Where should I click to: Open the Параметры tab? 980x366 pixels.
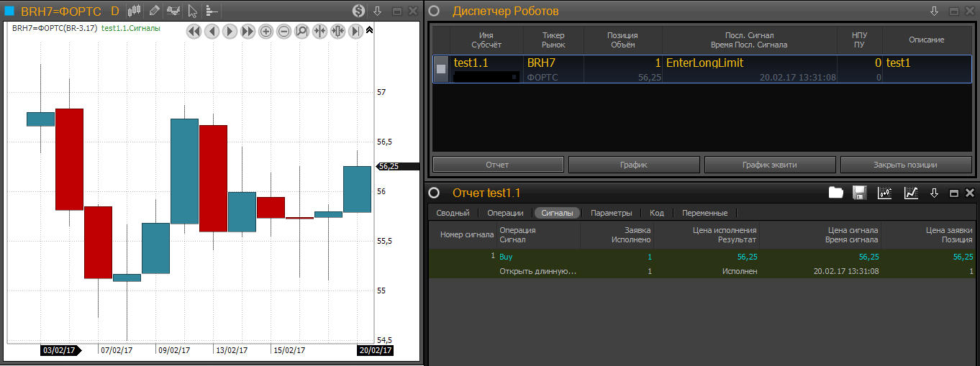pos(611,213)
